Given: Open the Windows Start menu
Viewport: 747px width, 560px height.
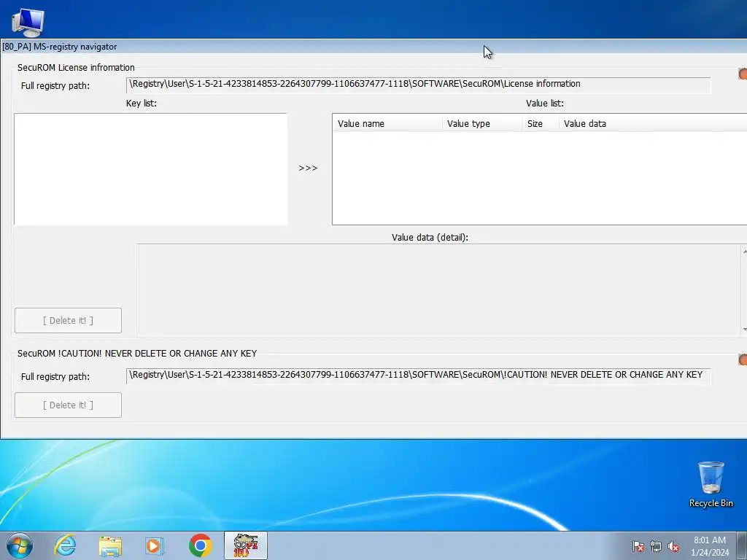Looking at the screenshot, I should [x=20, y=545].
